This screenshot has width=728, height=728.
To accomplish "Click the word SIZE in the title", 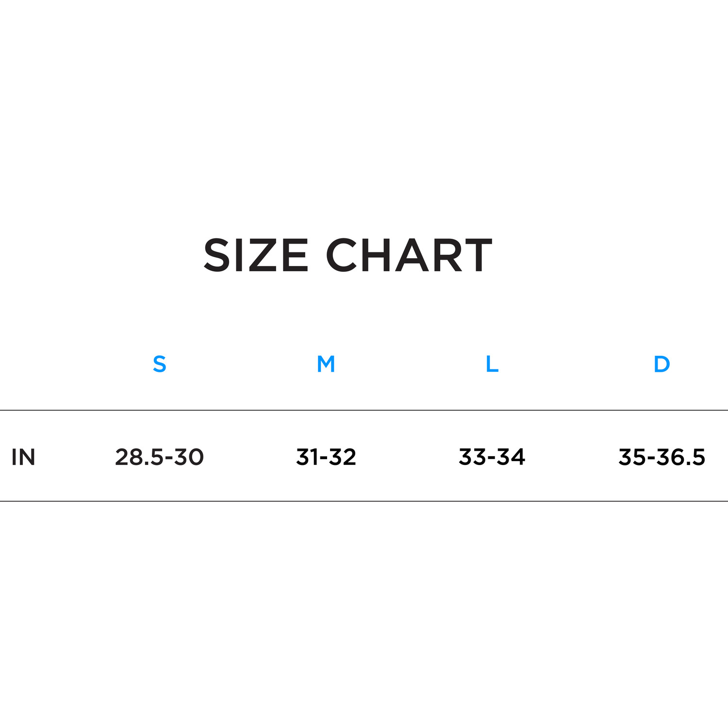I will coord(256,255).
